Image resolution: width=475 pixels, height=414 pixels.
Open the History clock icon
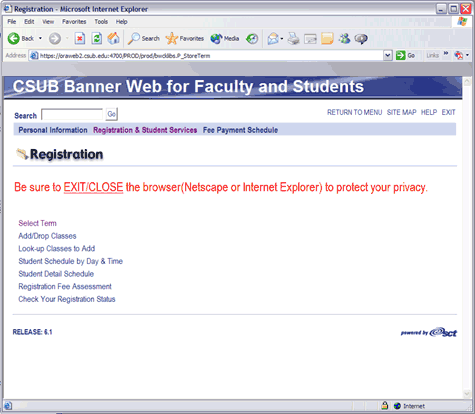tap(252, 39)
